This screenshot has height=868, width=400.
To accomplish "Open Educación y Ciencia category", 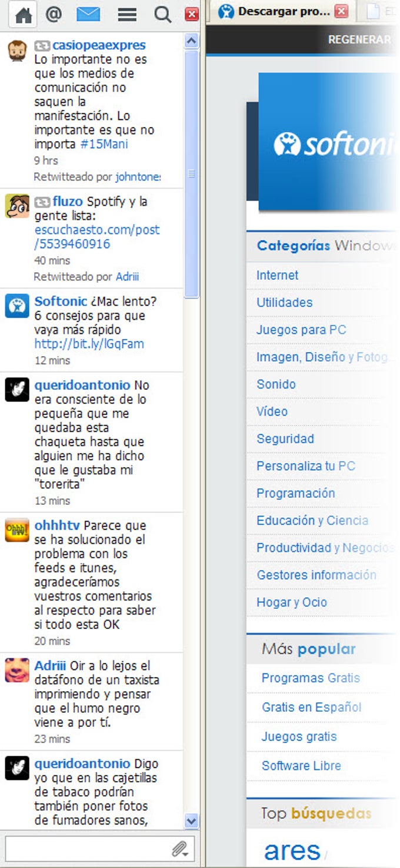I will pyautogui.click(x=312, y=520).
